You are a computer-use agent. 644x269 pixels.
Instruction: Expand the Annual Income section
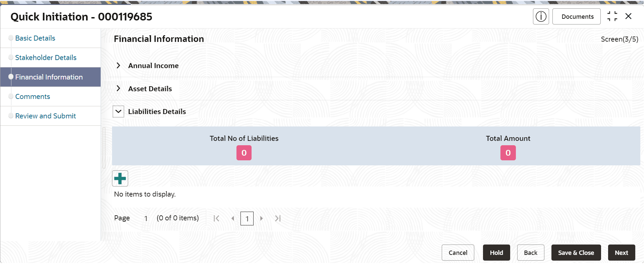[118, 66]
